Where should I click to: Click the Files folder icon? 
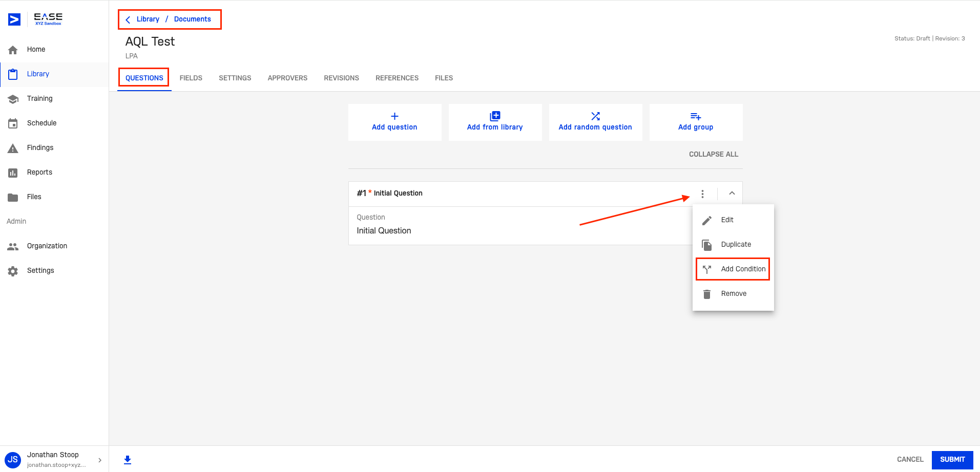tap(13, 197)
